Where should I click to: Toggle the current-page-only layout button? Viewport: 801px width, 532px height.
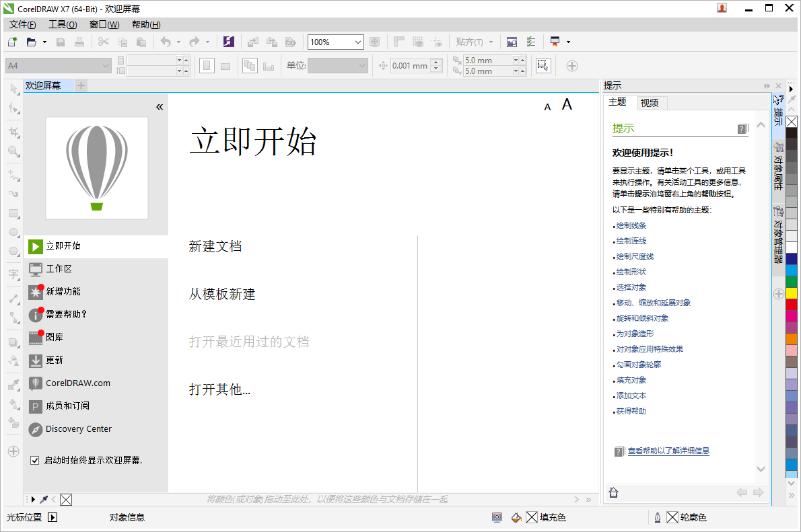point(269,66)
